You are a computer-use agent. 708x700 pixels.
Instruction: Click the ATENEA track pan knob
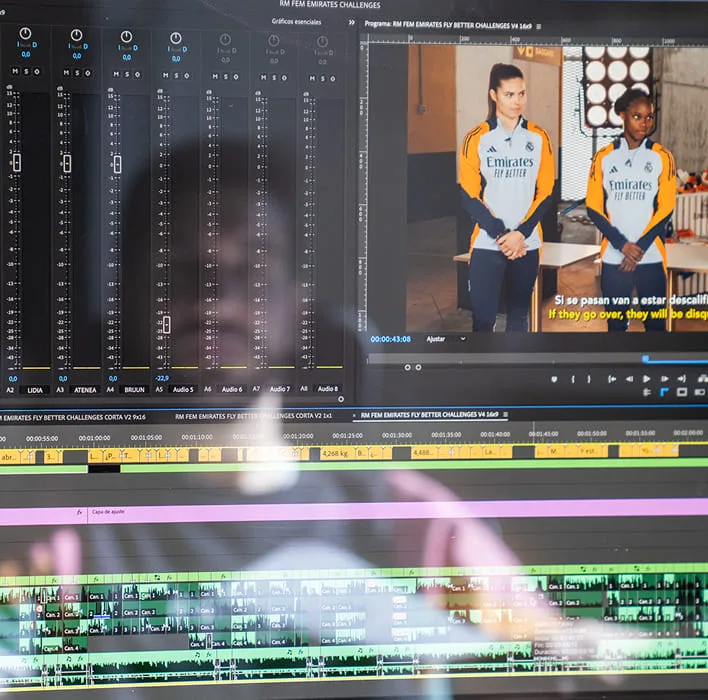tap(76, 35)
